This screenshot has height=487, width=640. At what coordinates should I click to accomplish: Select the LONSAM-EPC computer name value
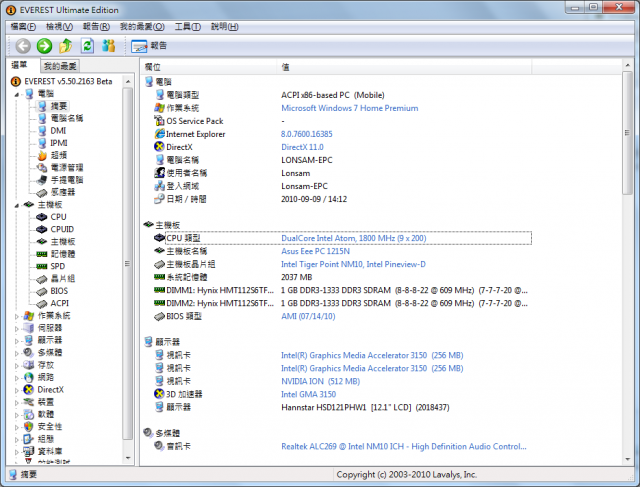307,160
